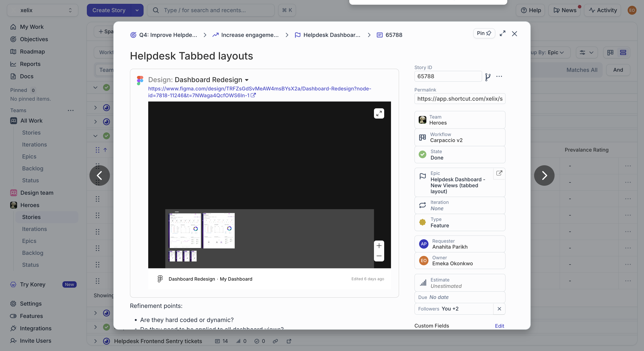Viewport: 644px width, 351px height.
Task: Expand the story dialog to full page
Action: pos(502,33)
